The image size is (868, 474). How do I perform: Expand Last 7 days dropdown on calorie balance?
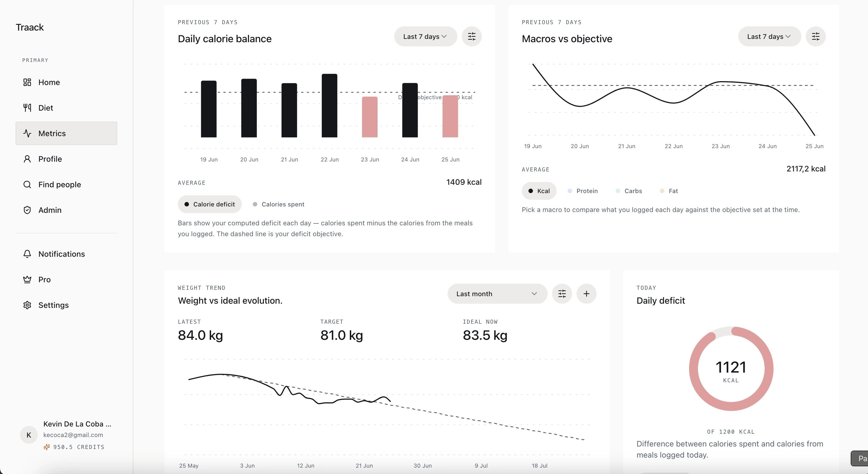pyautogui.click(x=425, y=36)
